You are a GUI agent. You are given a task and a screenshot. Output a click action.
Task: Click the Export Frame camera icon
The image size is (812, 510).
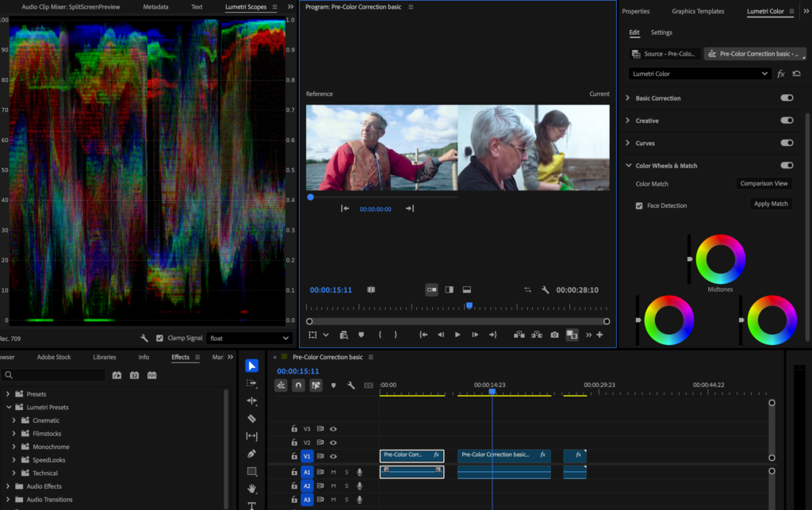pyautogui.click(x=554, y=335)
